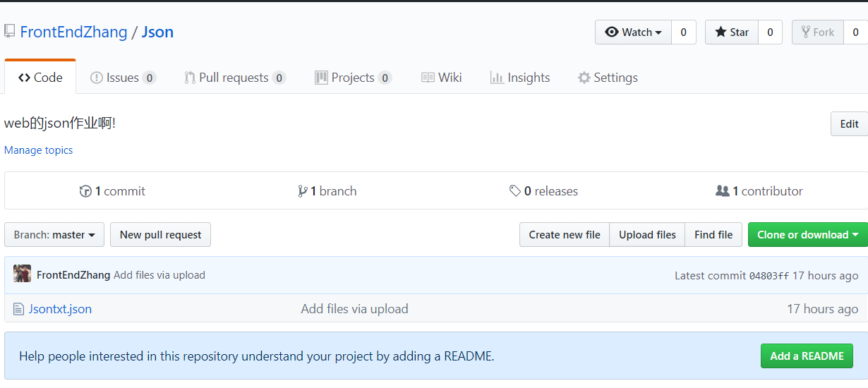This screenshot has width=868, height=388.
Task: Click Create new file button
Action: pyautogui.click(x=565, y=235)
